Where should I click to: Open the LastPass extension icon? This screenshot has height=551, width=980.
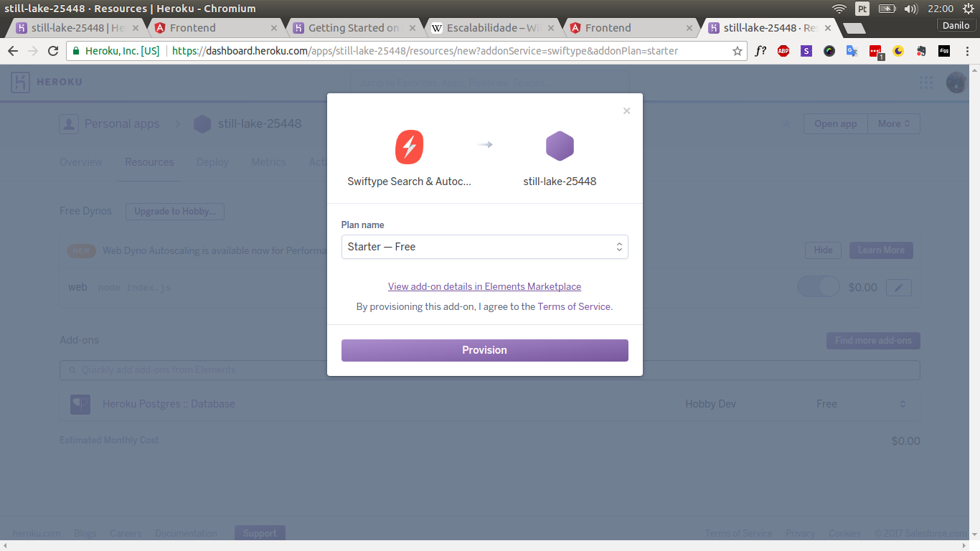pyautogui.click(x=875, y=52)
